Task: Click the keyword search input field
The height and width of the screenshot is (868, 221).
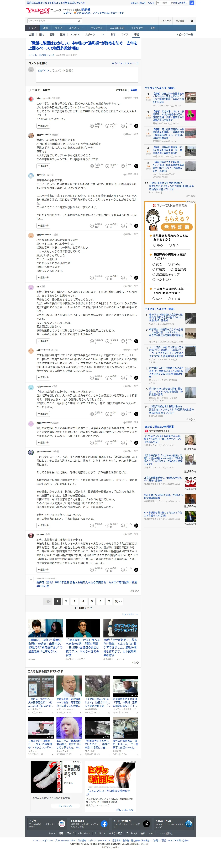Action: pyautogui.click(x=51, y=21)
